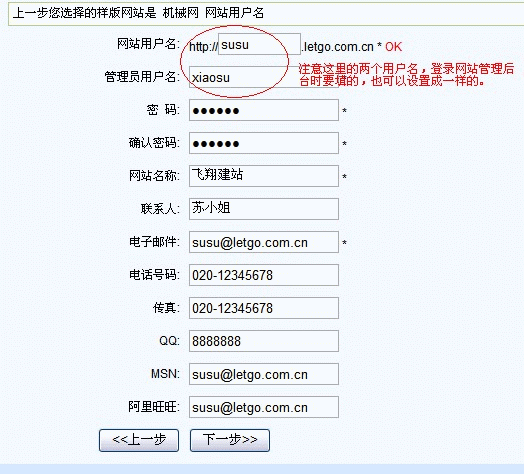Click the .letgo.com.cn domain suffix text

coord(338,47)
